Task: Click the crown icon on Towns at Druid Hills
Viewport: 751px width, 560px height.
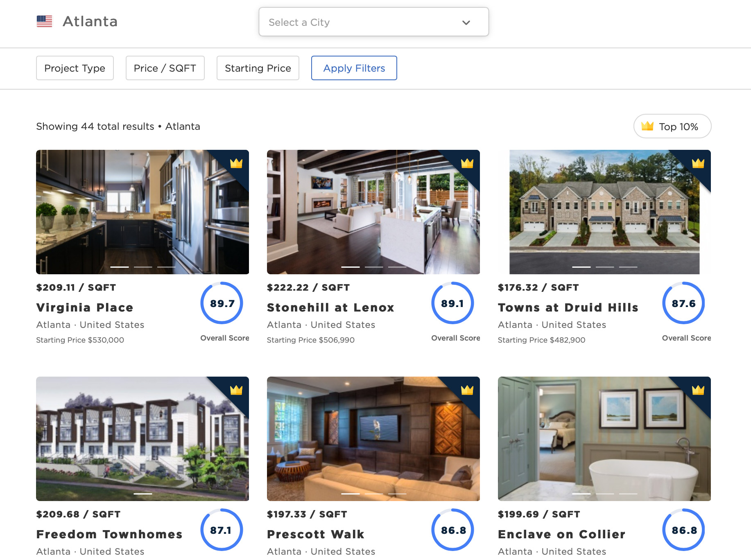Action: tap(699, 163)
